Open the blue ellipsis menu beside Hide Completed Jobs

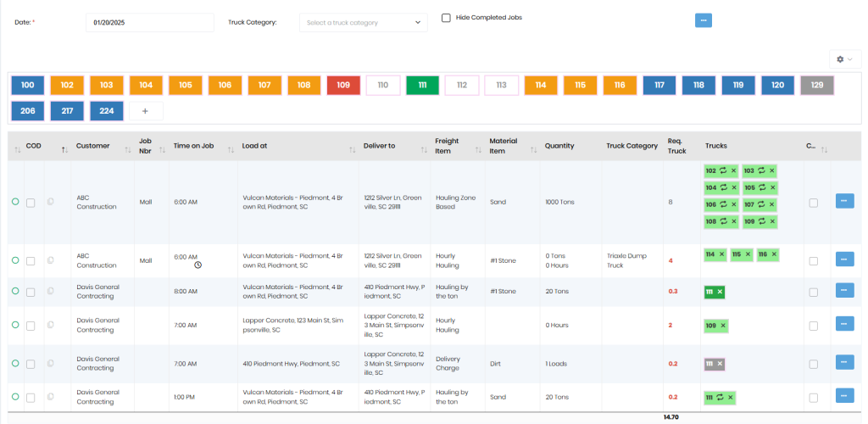pos(703,20)
